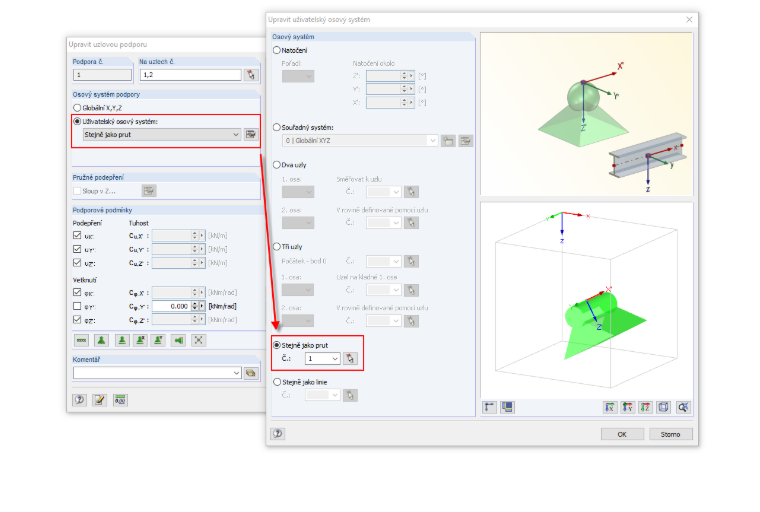Set view in Z direction
This screenshot has height=512, width=760.
(x=645, y=407)
